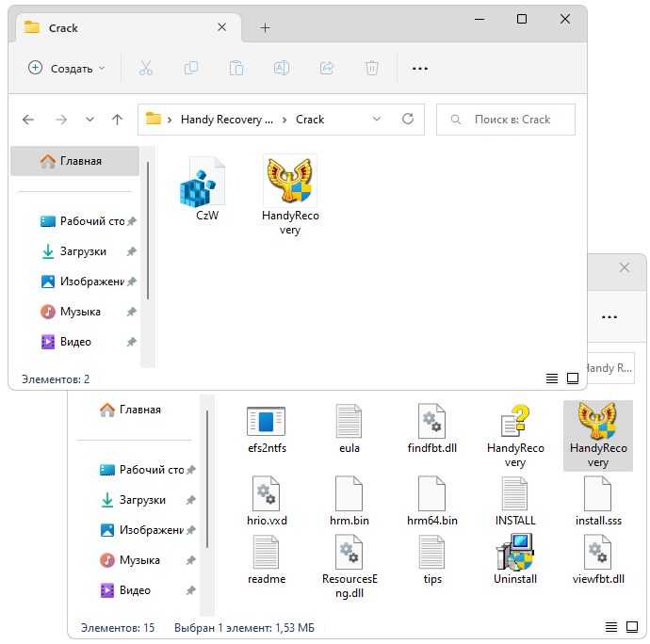
Task: Open a new tab with the plus button
Action: (x=265, y=27)
